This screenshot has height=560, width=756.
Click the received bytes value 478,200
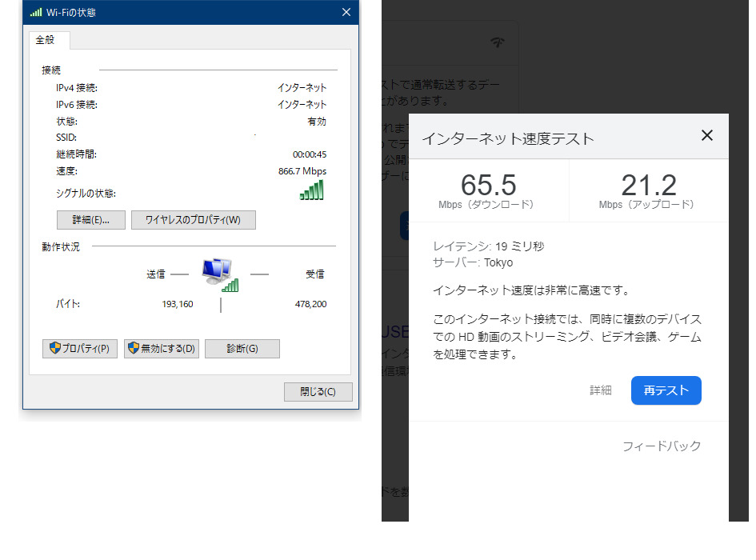pos(311,304)
